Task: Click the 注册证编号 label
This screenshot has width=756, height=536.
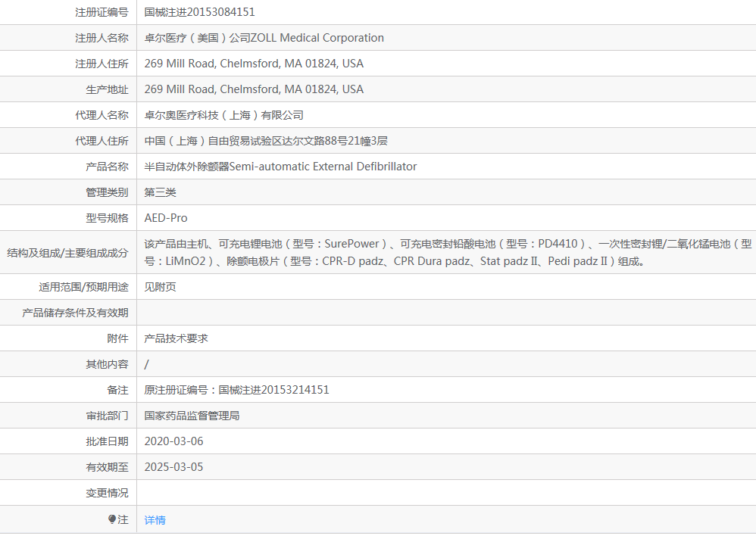Action: pos(102,12)
